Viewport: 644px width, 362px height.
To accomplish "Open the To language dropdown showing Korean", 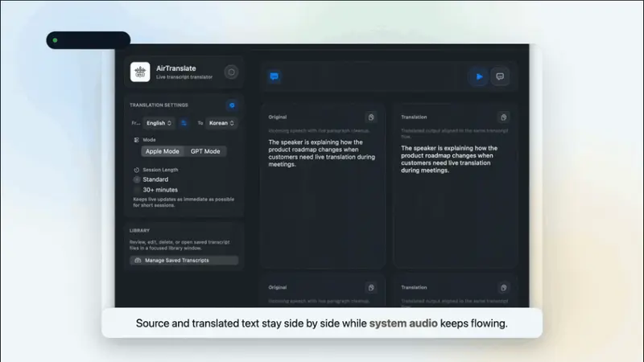I will [221, 123].
